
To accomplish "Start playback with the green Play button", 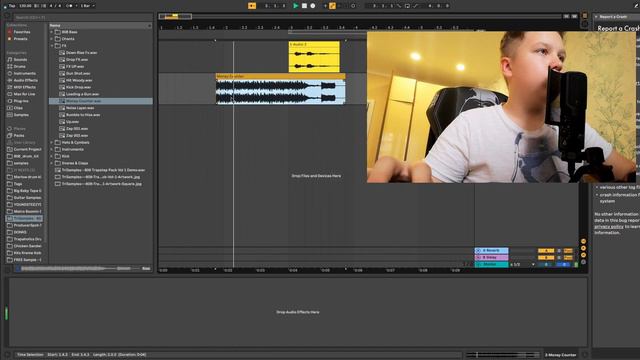I will (296, 6).
